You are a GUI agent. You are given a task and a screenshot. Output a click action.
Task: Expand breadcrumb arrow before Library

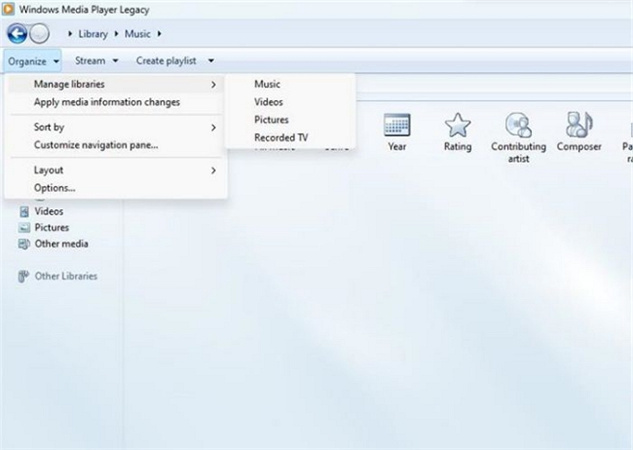70,34
